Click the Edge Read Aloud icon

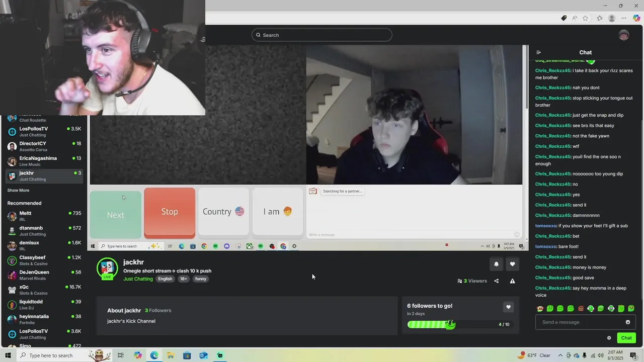click(x=575, y=18)
